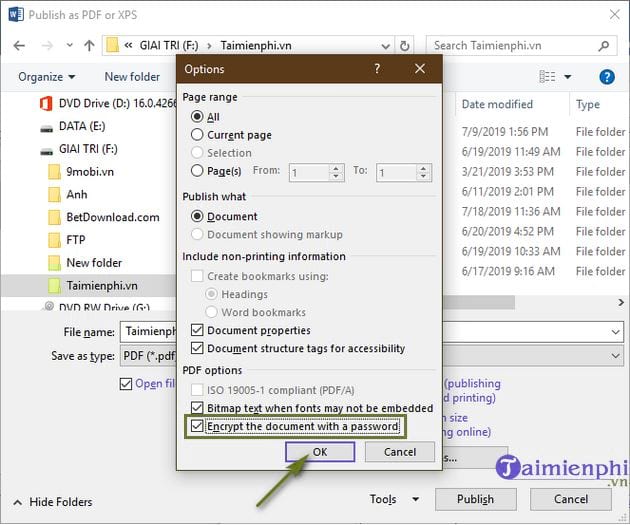Expand the address bar path dropdown
Screen dimensions: 630x525
[385, 46]
